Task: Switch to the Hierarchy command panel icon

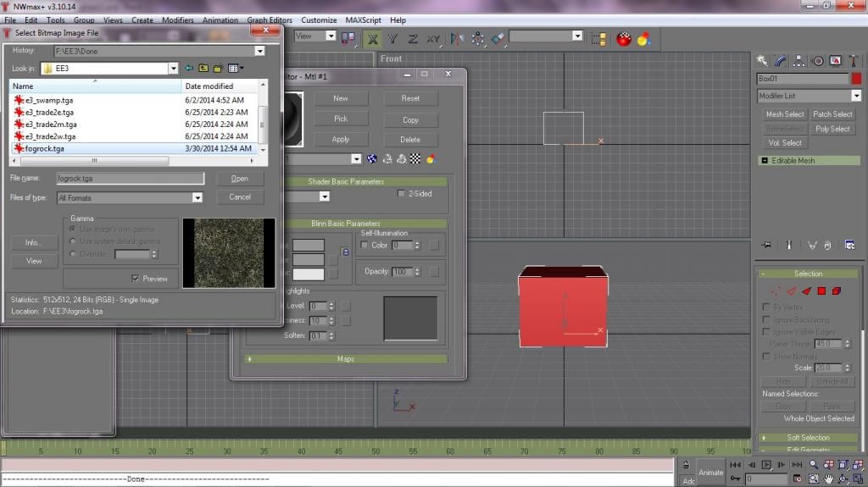Action: coord(799,61)
